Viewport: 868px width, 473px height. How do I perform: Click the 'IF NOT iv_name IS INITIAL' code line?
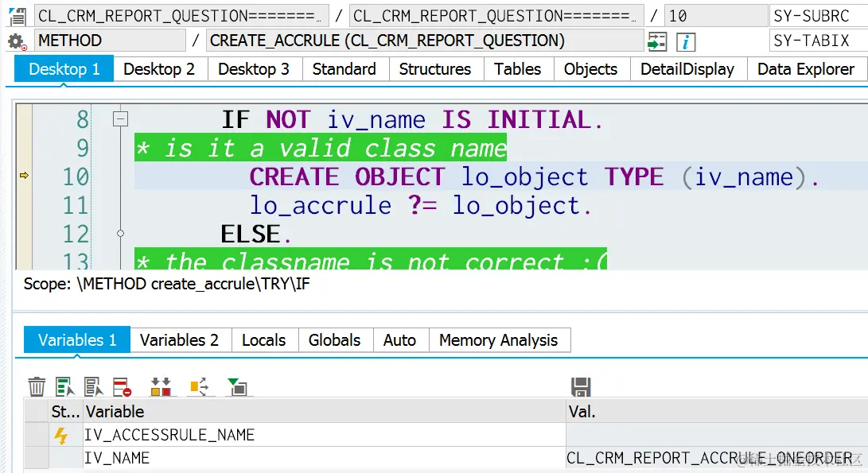pos(412,119)
